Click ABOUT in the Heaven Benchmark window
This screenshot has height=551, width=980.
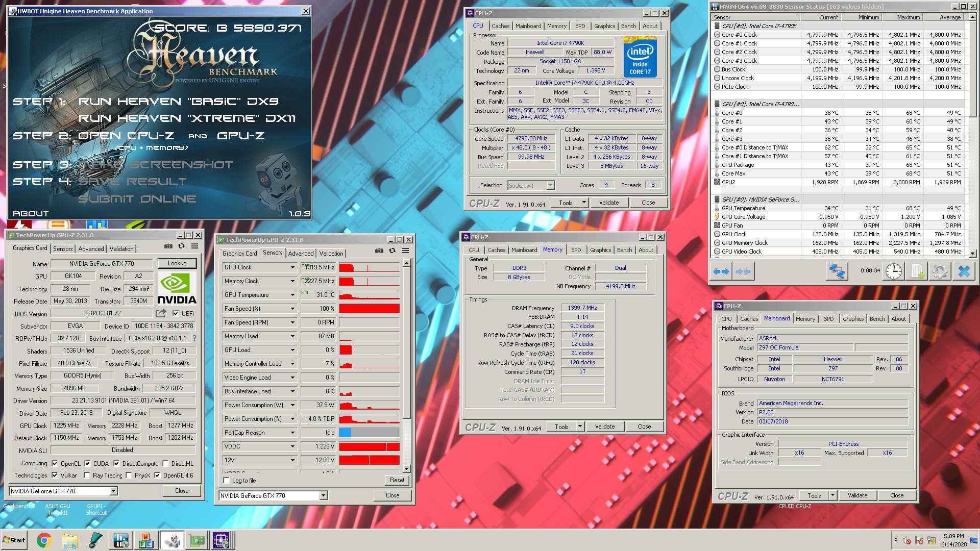pos(31,214)
